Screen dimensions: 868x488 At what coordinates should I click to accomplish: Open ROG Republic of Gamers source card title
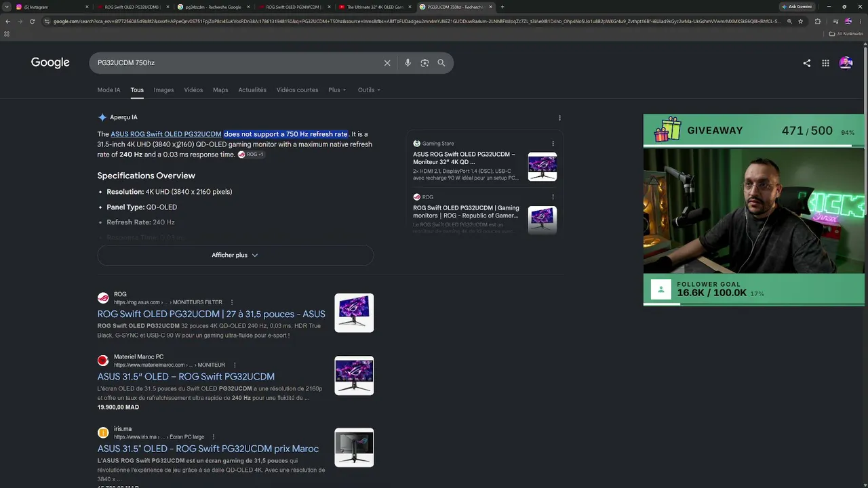click(x=466, y=211)
